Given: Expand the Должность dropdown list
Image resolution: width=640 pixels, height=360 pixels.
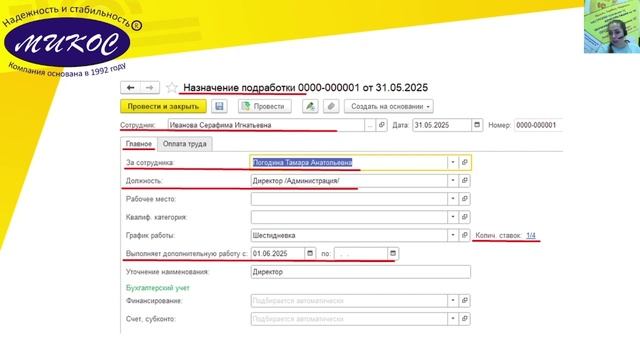Looking at the screenshot, I should (x=453, y=180).
